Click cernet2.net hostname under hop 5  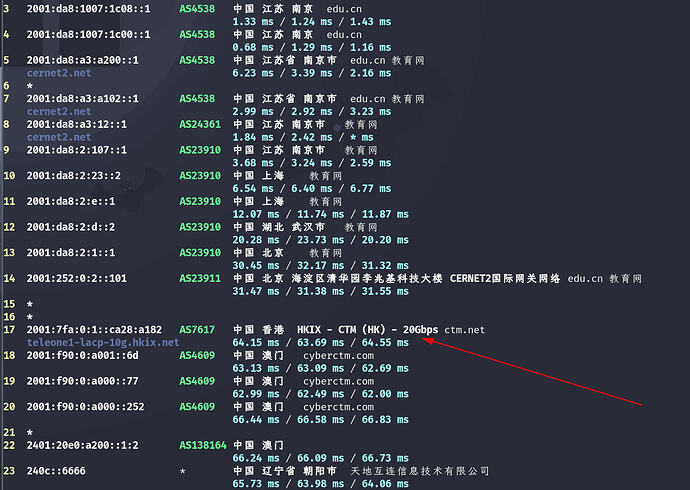pyautogui.click(x=59, y=73)
